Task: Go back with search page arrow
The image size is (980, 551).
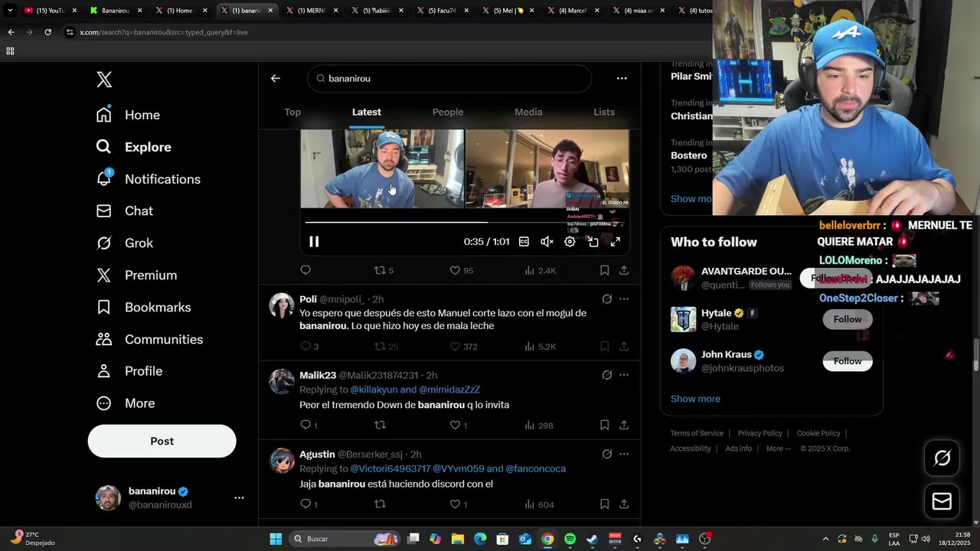Action: [x=276, y=78]
